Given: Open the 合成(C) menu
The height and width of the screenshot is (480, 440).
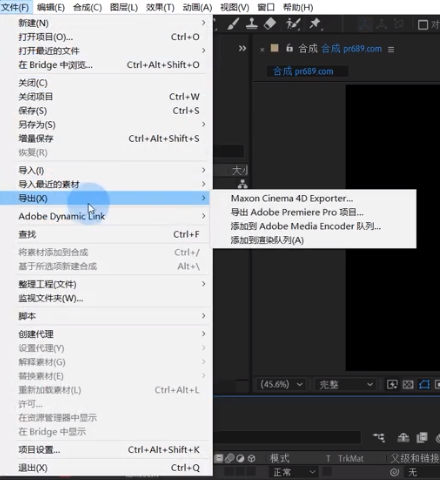Looking at the screenshot, I should tap(87, 7).
